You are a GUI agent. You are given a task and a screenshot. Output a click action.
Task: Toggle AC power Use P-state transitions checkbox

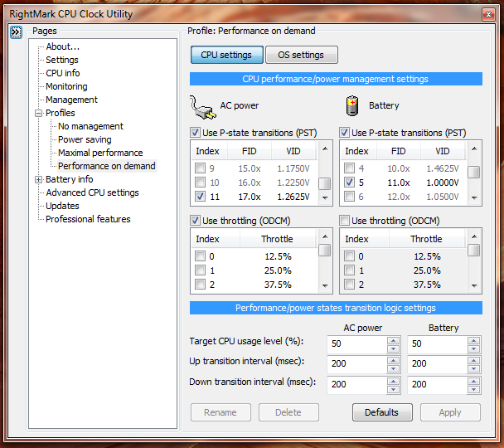[195, 133]
